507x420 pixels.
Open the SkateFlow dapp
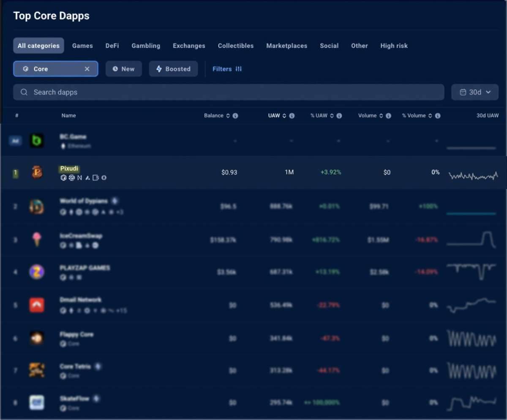point(74,398)
